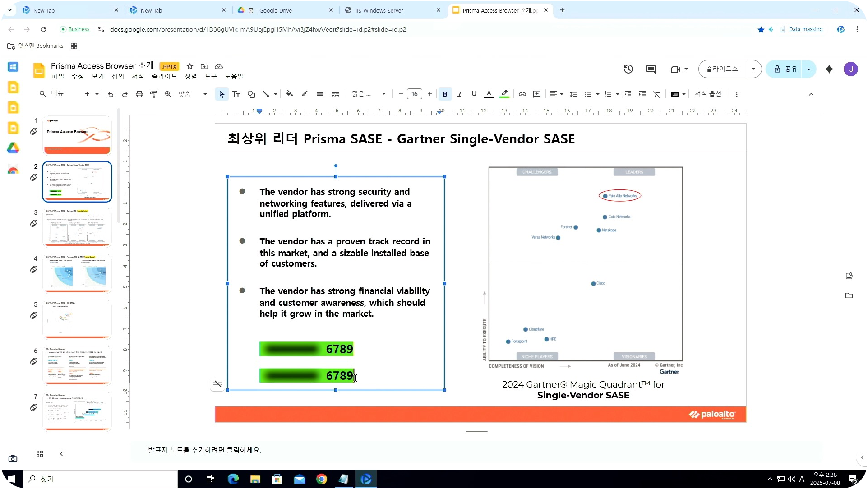Expand the slideshow options arrow
The width and height of the screenshot is (868, 489).
point(754,69)
